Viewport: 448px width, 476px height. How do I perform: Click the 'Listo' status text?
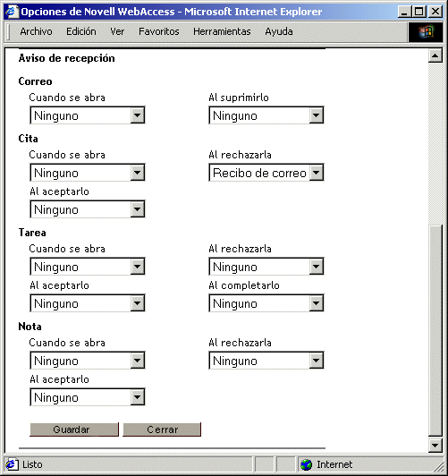32,464
